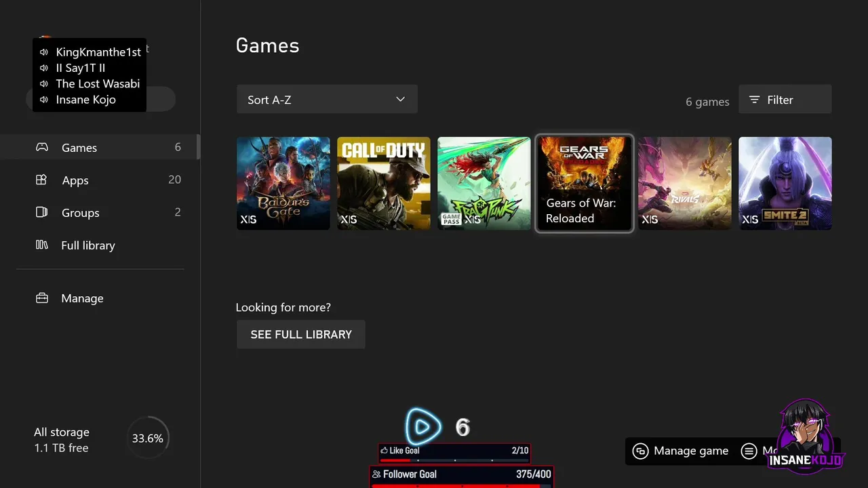Click the controller icon beside Games

click(x=42, y=147)
